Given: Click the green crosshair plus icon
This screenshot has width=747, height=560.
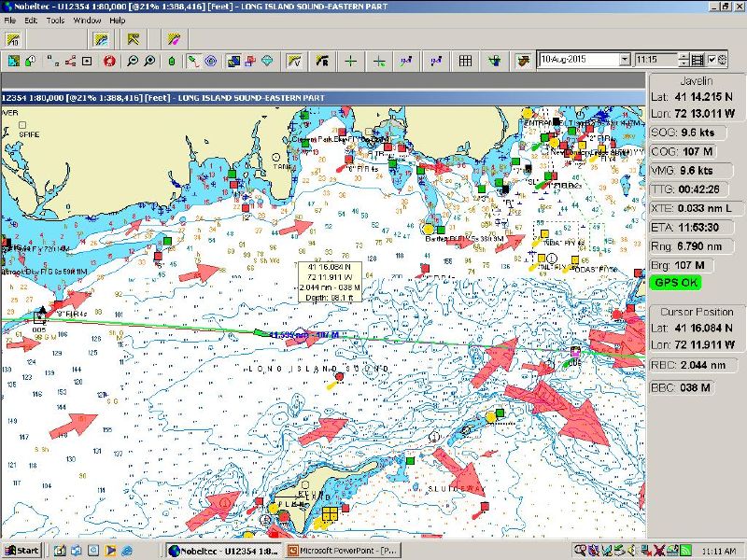Looking at the screenshot, I should pyautogui.click(x=351, y=61).
